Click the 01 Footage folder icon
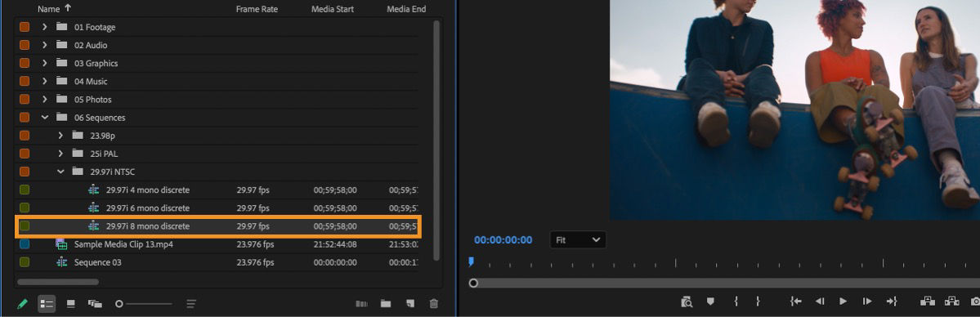Viewport: 980px width, 317px height. tap(61, 27)
